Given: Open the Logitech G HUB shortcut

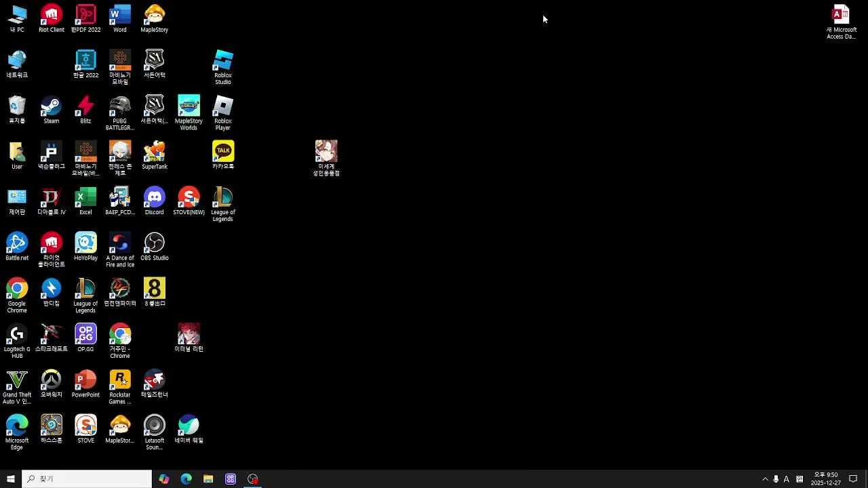Looking at the screenshot, I should click(x=17, y=341).
